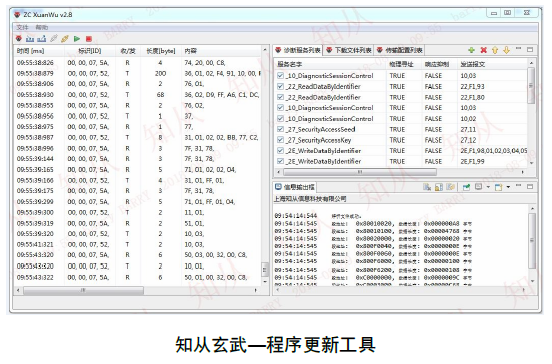552x364 pixels.
Task: Minimize the diagnostic service list panel
Action: (x=518, y=49)
